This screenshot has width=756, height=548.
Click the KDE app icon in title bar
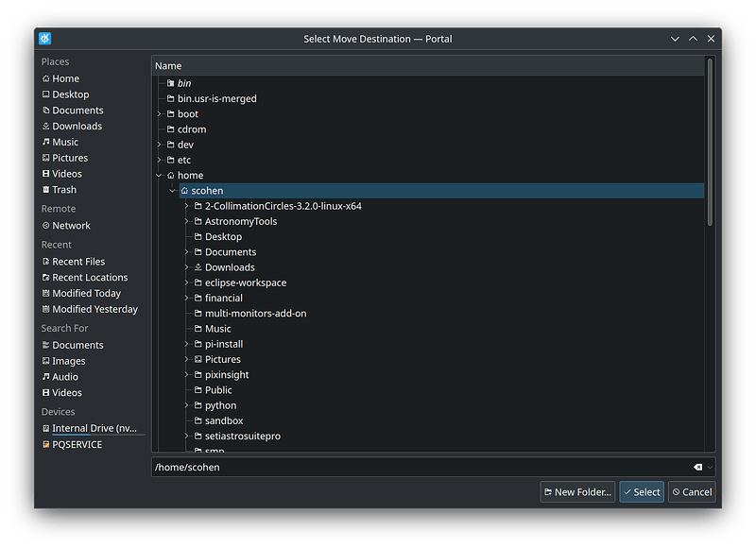tap(44, 39)
